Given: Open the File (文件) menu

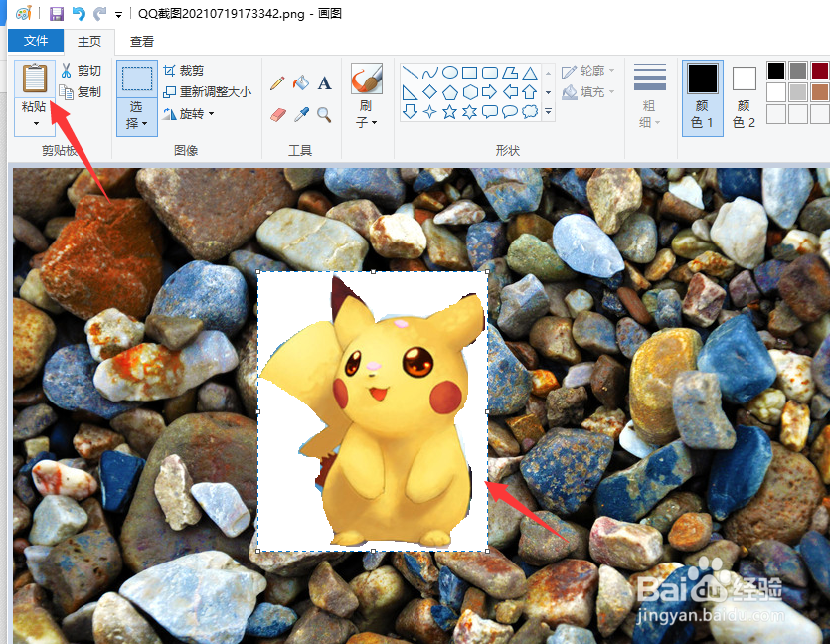Looking at the screenshot, I should (x=36, y=41).
